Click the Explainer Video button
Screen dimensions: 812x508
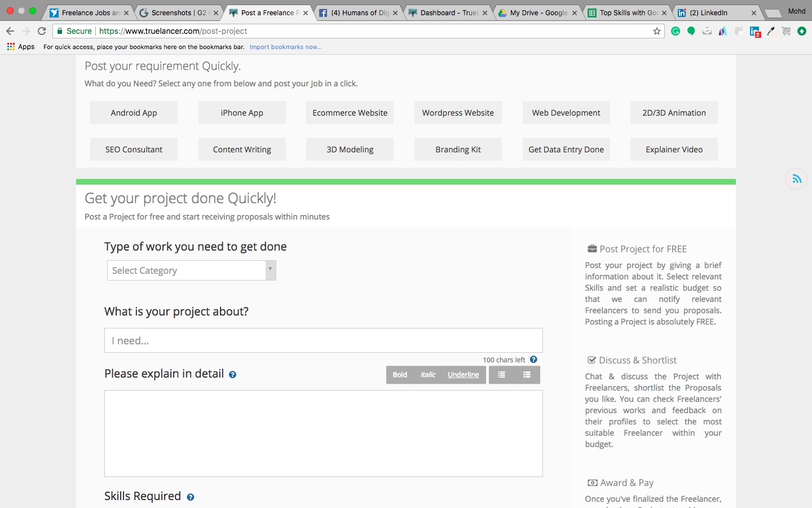click(x=674, y=150)
